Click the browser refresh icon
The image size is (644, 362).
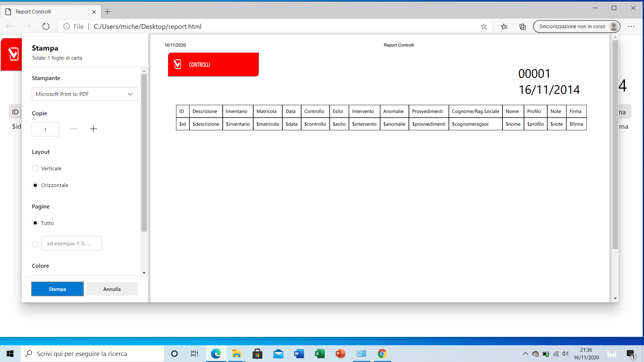pyautogui.click(x=46, y=26)
